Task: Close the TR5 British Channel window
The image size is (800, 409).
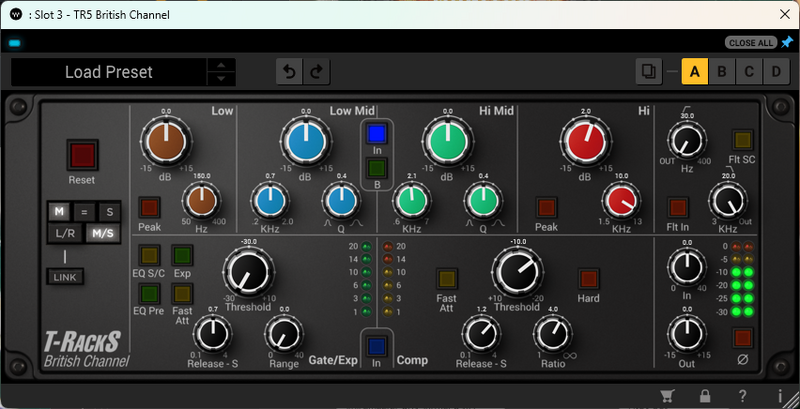Action: (785, 14)
